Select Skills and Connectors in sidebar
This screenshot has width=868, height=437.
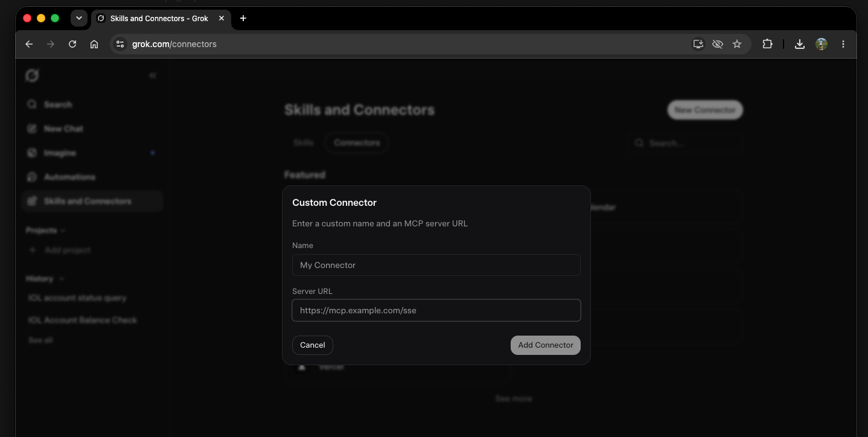click(x=92, y=201)
